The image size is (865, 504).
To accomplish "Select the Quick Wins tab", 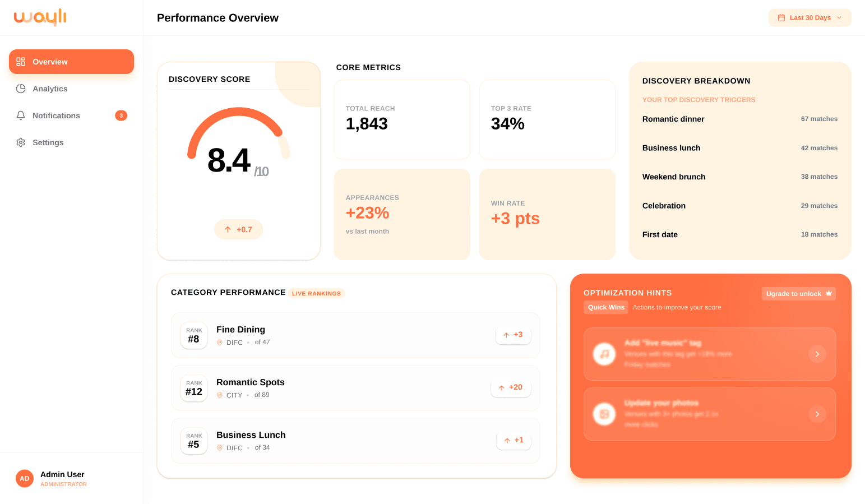I will coord(606,307).
